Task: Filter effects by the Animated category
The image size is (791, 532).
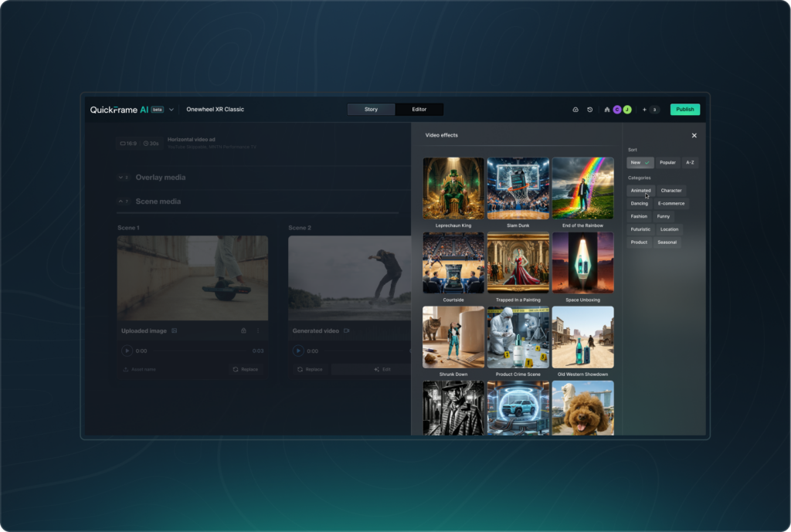Action: coord(640,191)
